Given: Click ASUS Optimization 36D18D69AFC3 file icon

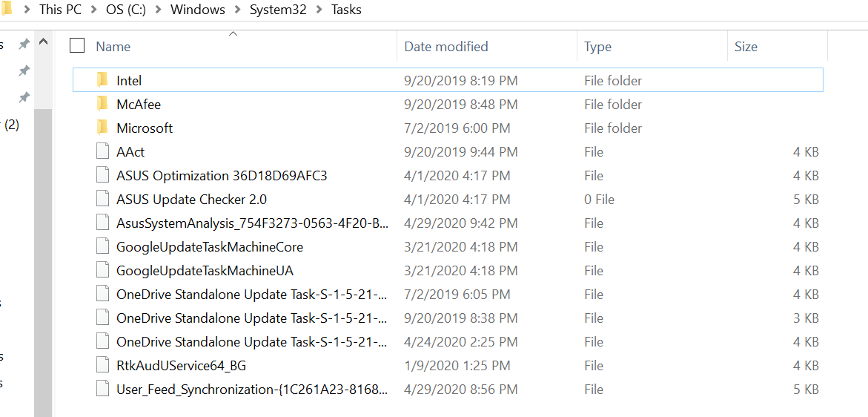Looking at the screenshot, I should pyautogui.click(x=102, y=176).
